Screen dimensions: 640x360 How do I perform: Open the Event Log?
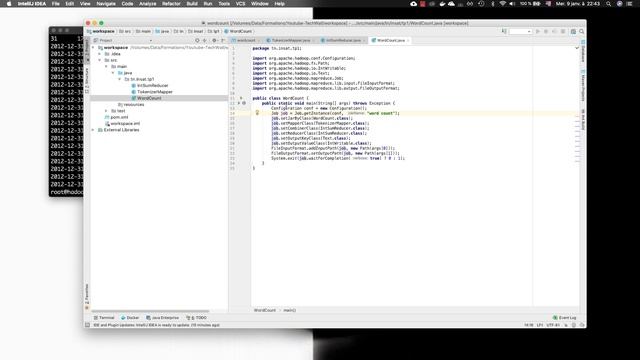(x=564, y=318)
